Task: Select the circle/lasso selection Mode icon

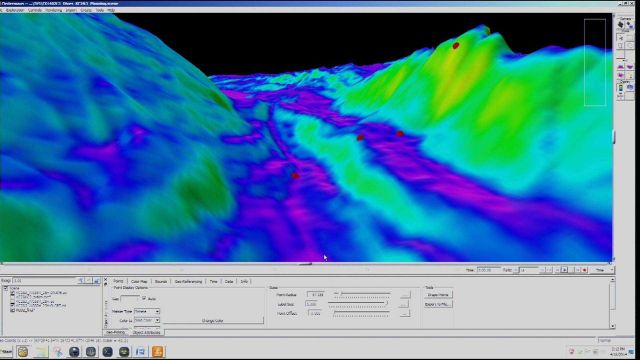Action: point(630,45)
